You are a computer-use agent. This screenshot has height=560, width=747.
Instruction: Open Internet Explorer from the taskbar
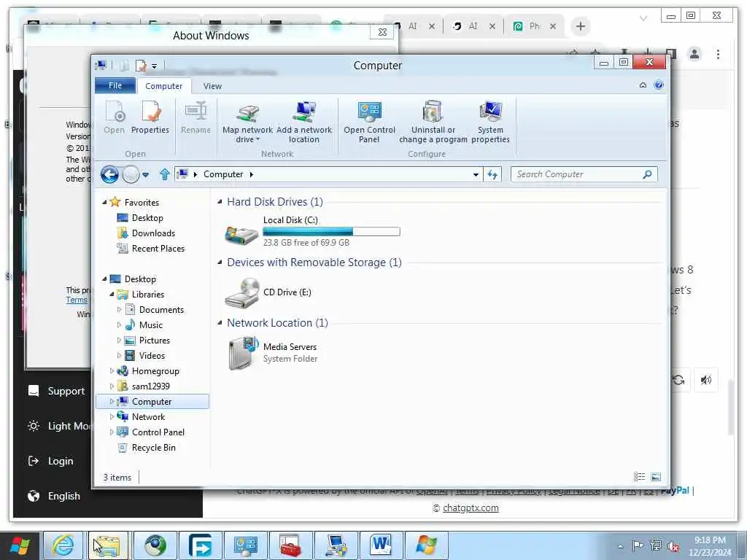(64, 545)
